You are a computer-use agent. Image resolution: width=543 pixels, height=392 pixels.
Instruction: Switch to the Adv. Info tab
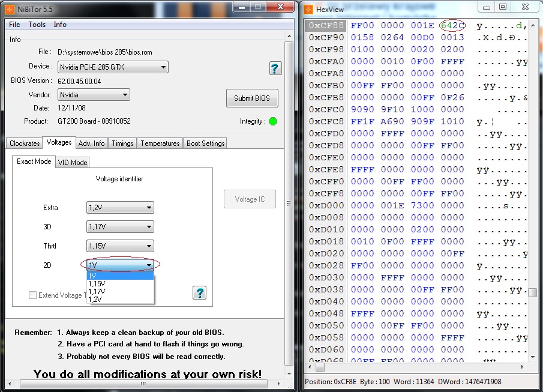pyautogui.click(x=91, y=143)
